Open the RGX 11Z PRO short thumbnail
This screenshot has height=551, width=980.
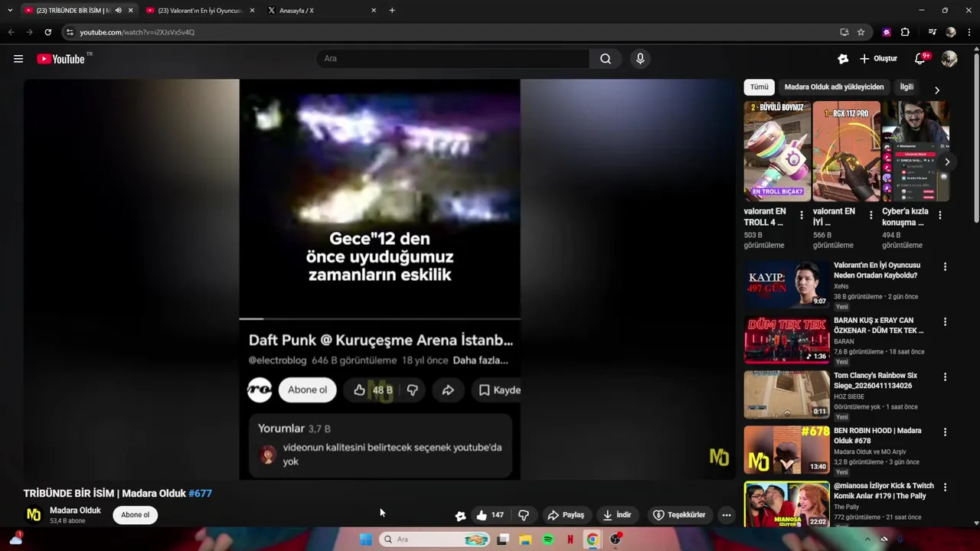click(846, 152)
